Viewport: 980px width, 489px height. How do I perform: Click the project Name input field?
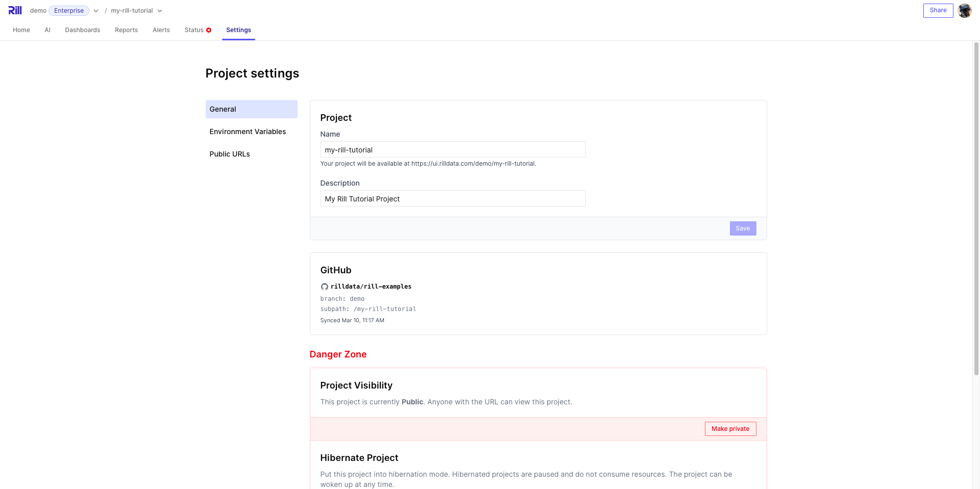(x=453, y=149)
